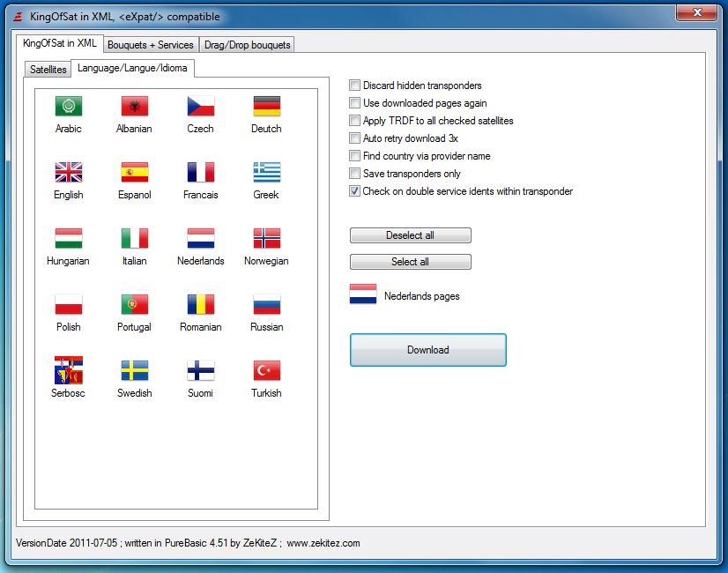
Task: Pick the Francais French flag
Action: tap(201, 172)
